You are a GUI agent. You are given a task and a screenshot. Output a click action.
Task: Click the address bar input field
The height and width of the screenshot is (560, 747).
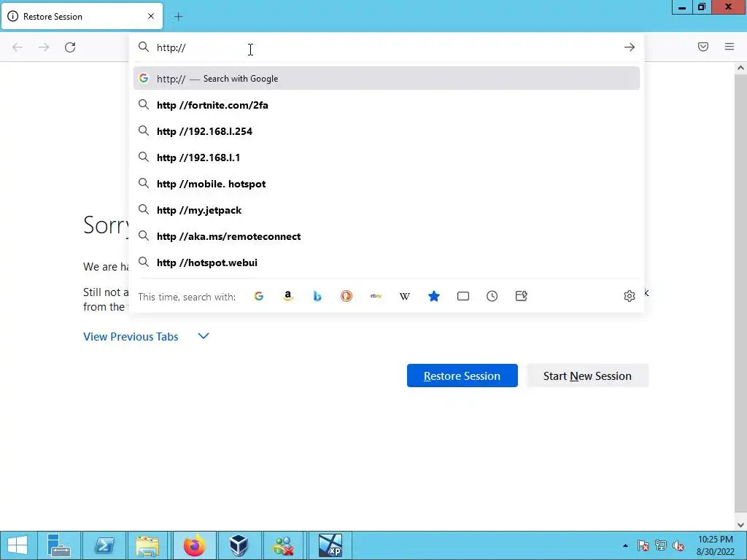[386, 47]
